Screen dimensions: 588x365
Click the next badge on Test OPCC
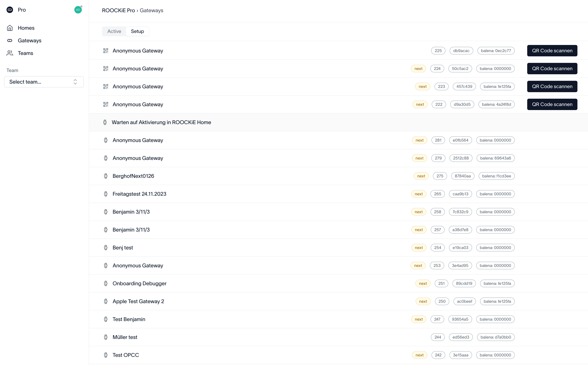419,355
